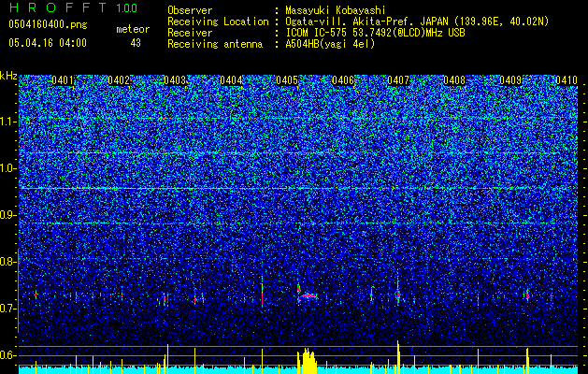
Task: Click the date 05.04.16 04:00
Action: 48,43
